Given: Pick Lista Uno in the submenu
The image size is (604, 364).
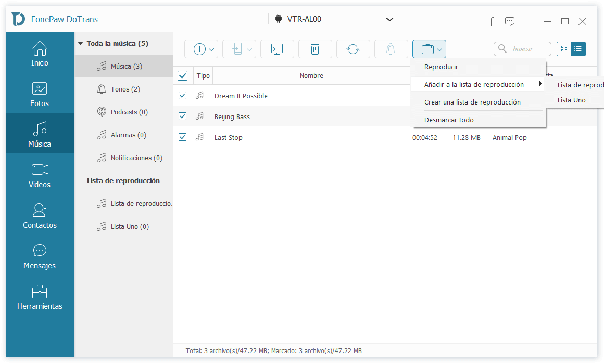Looking at the screenshot, I should pos(571,100).
